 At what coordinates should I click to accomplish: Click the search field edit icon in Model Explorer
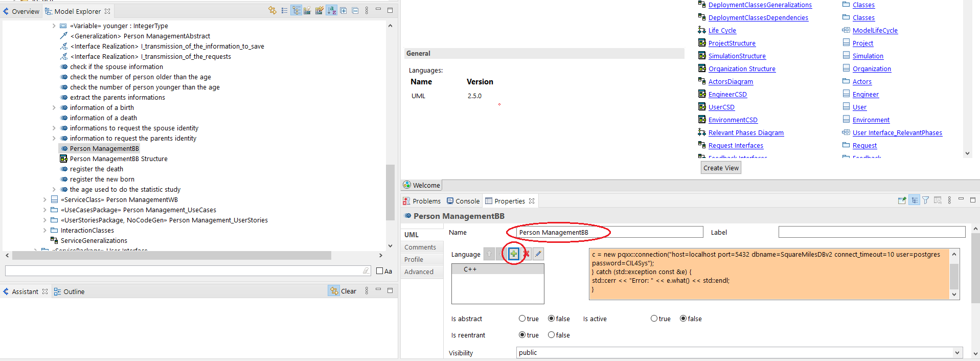(366, 270)
